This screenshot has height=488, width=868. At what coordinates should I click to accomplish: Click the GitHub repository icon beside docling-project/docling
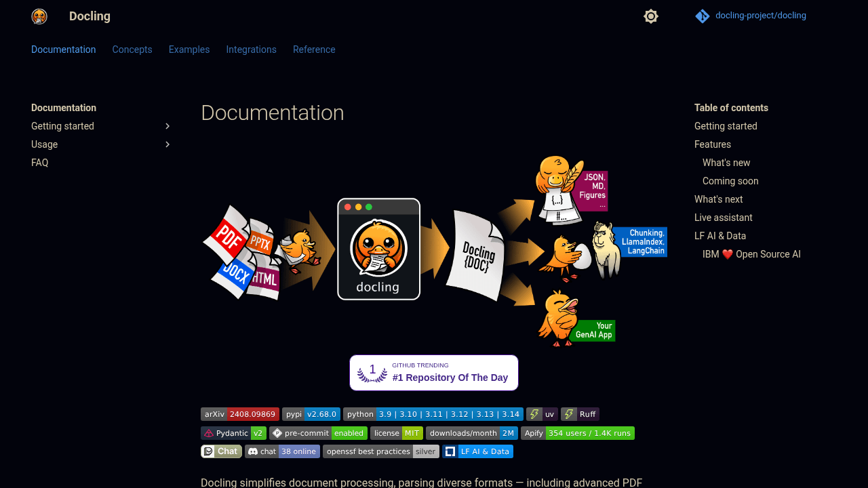pyautogui.click(x=703, y=16)
